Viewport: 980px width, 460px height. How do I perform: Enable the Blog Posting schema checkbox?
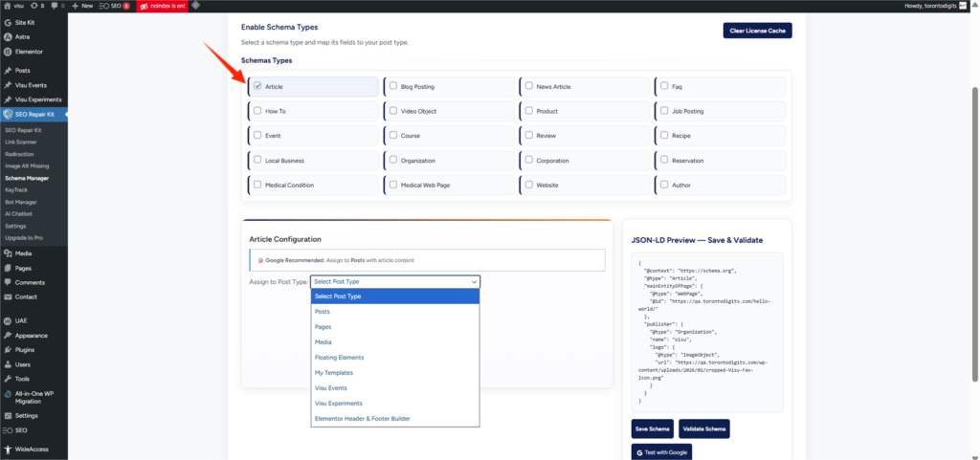pyautogui.click(x=393, y=86)
